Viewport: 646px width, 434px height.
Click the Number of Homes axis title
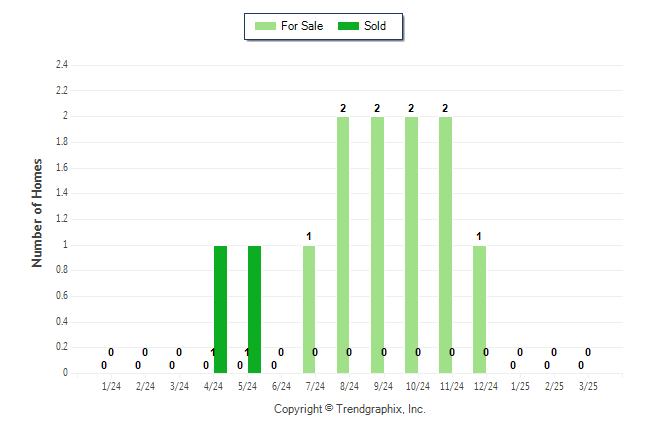[37, 213]
